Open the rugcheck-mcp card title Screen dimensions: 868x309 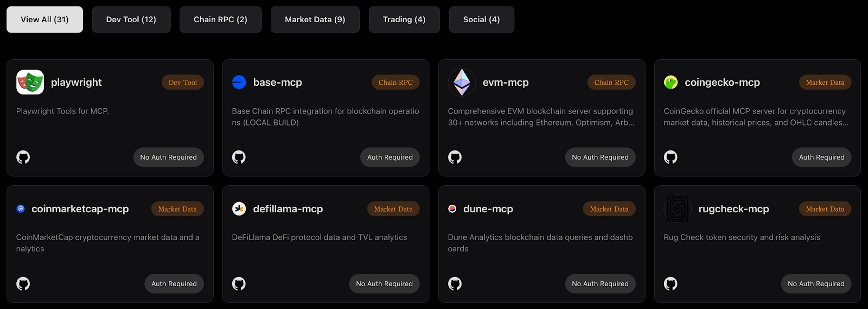[x=733, y=209]
